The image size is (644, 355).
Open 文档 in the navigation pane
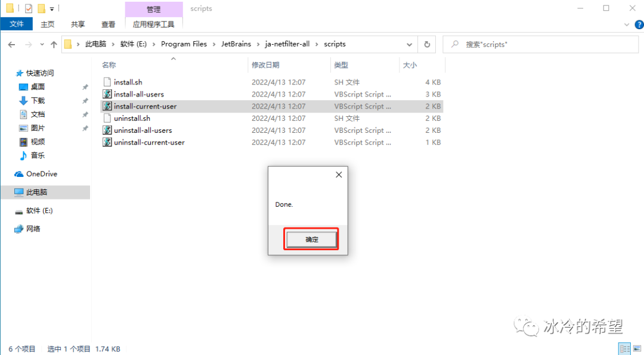(38, 114)
